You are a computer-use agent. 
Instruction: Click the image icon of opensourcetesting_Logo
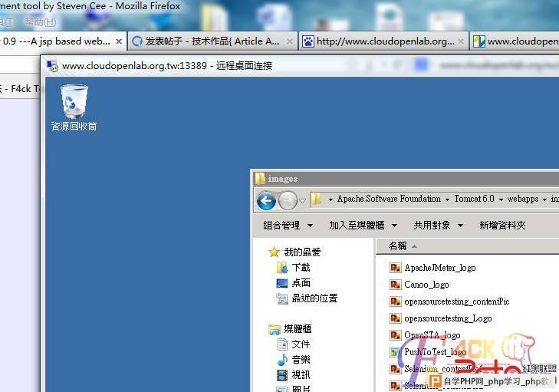(x=396, y=318)
